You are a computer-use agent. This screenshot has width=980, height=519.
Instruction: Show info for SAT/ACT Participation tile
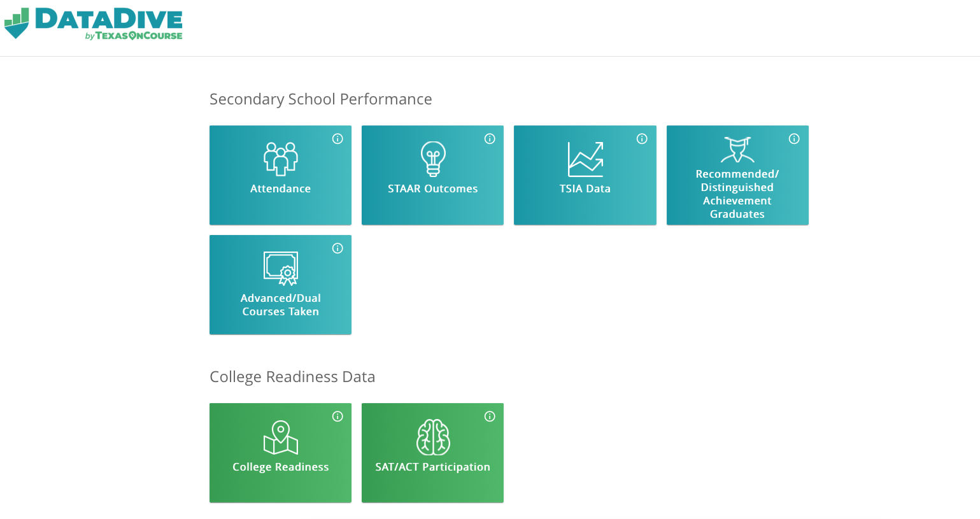(490, 416)
